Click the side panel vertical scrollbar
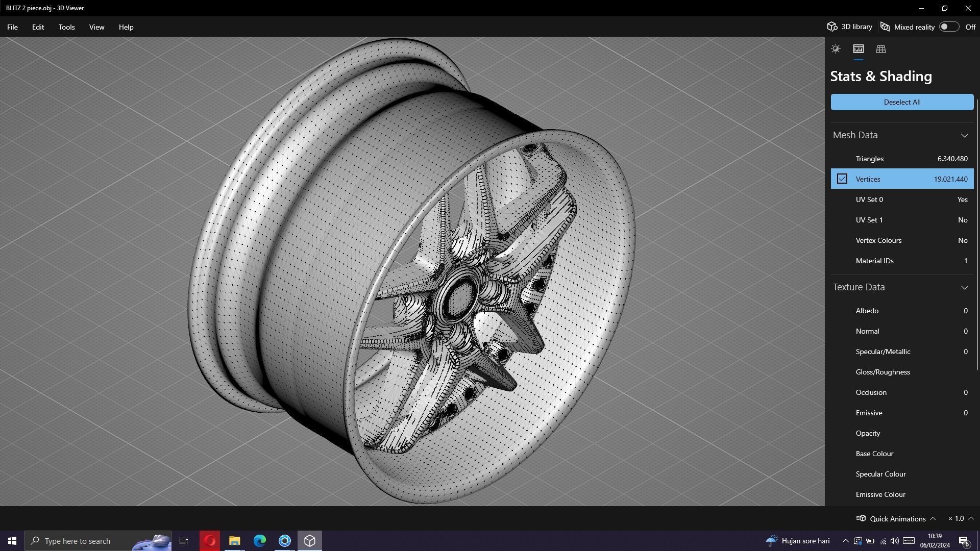Screen dimensions: 980x551 coord(977,235)
